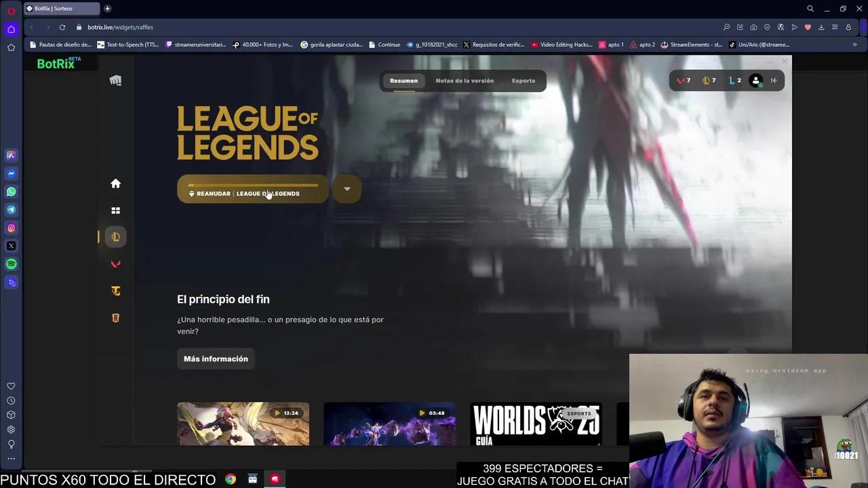Open Telegram in Opera sidebar
Screen dimensions: 868x488
(x=11, y=209)
